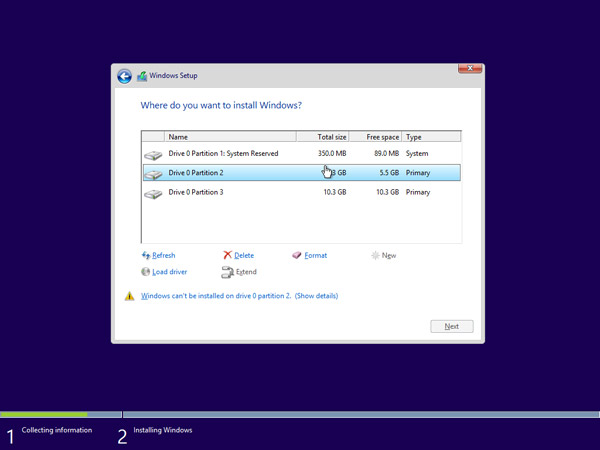Click the drive icon for System Reserved partition

coord(153,154)
